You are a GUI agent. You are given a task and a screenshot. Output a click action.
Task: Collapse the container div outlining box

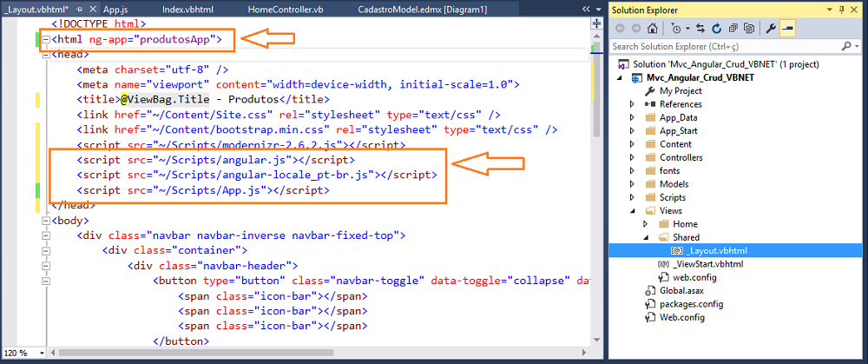(46, 250)
